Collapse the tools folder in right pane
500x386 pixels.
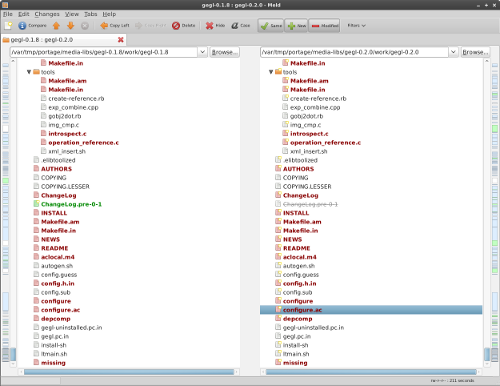(x=271, y=72)
